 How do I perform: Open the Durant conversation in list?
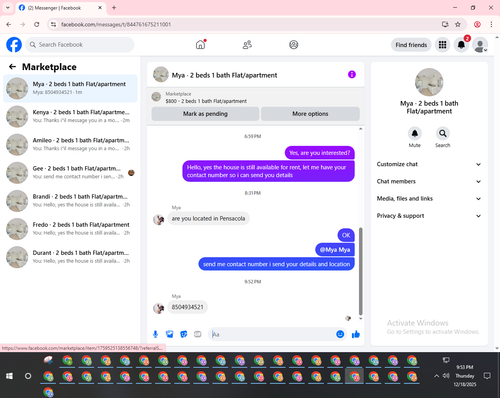click(70, 257)
